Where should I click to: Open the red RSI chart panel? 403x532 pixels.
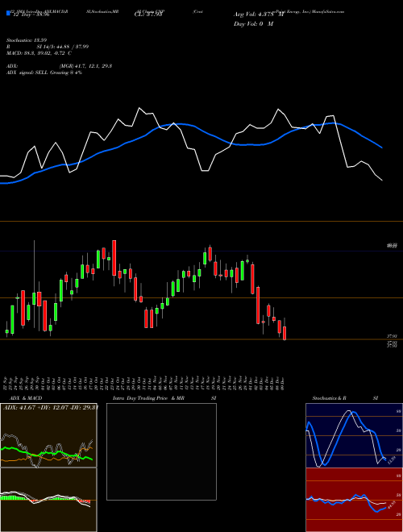pos(354,500)
